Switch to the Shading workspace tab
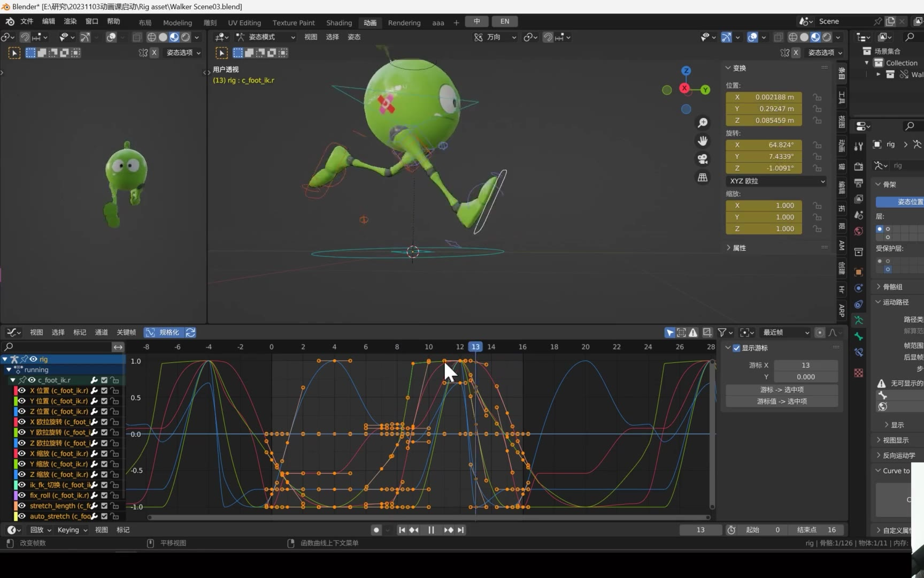Image resolution: width=924 pixels, height=578 pixels. [339, 22]
